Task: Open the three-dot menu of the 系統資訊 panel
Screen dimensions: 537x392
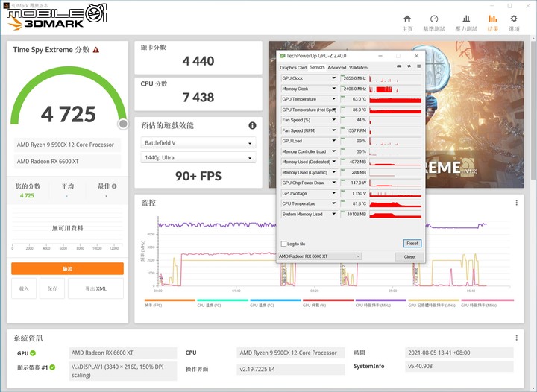Action: coord(516,338)
